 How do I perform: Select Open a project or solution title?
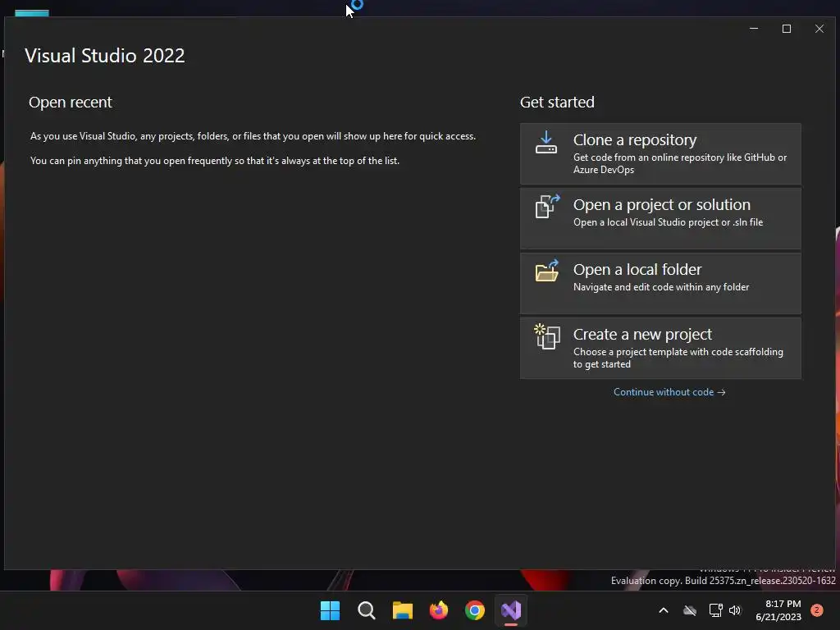coord(662,204)
